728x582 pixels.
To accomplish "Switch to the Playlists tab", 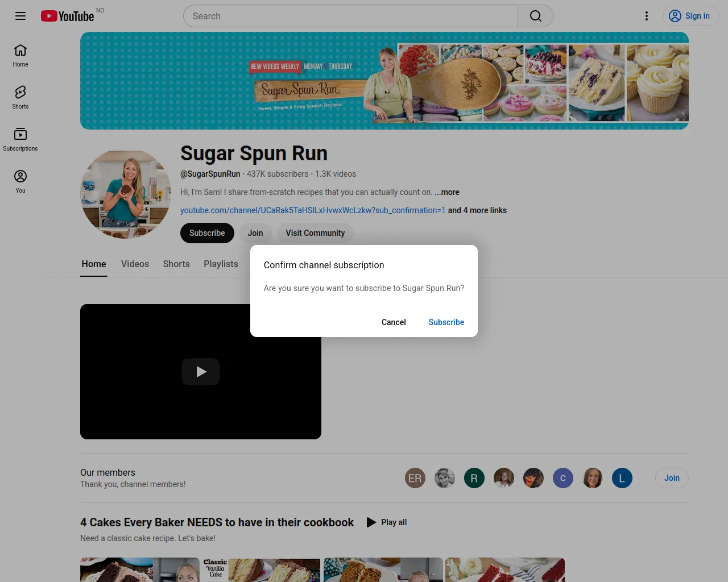I will click(x=221, y=264).
